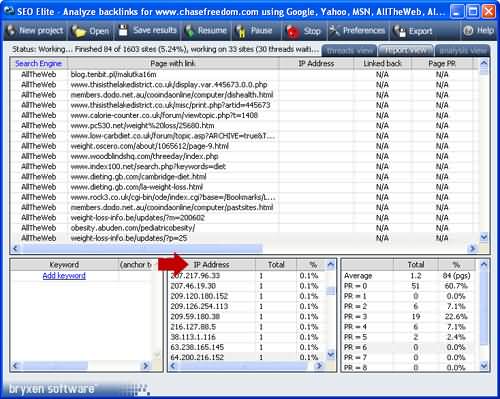
Task: Click left arrow of Keyword panel horizontal scrollbar
Action: point(15,366)
